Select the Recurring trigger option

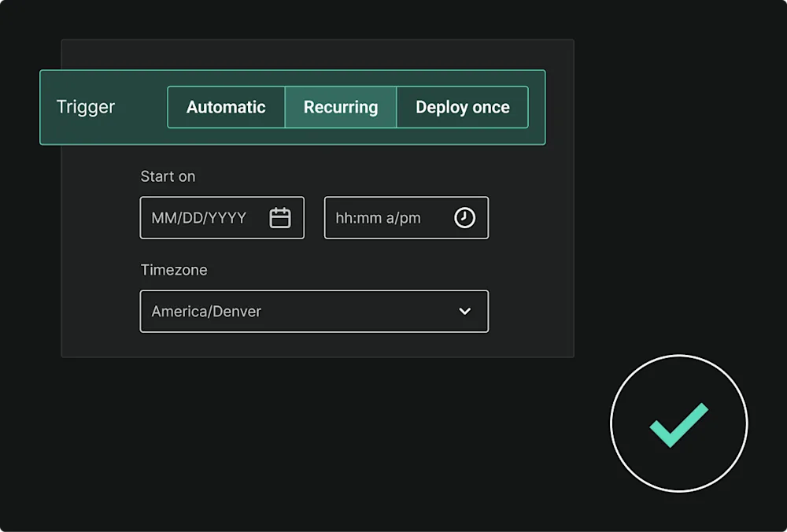tap(341, 107)
